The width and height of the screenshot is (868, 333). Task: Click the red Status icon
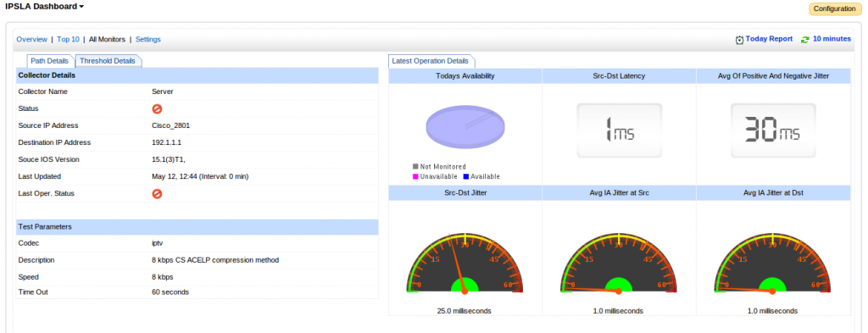point(157,109)
